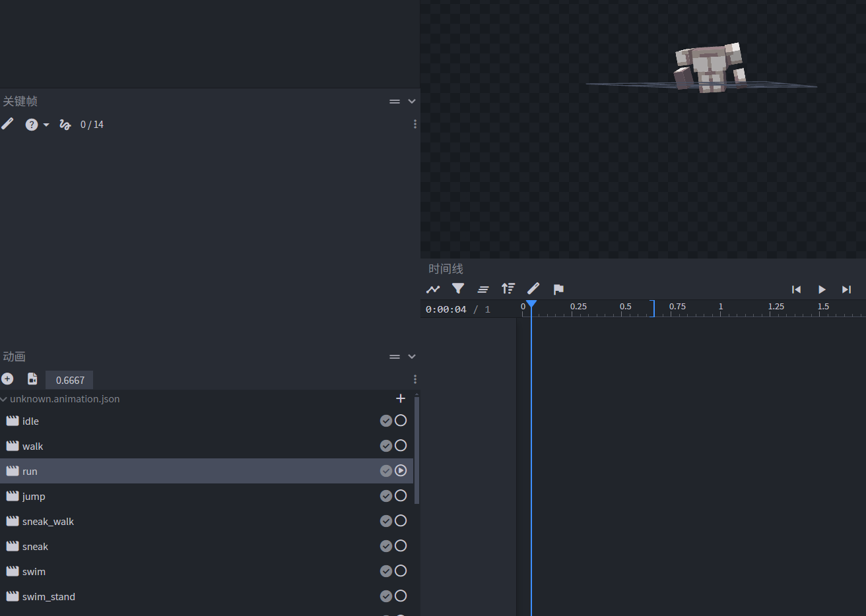Select the sneak animation
The height and width of the screenshot is (616, 866).
[207, 546]
